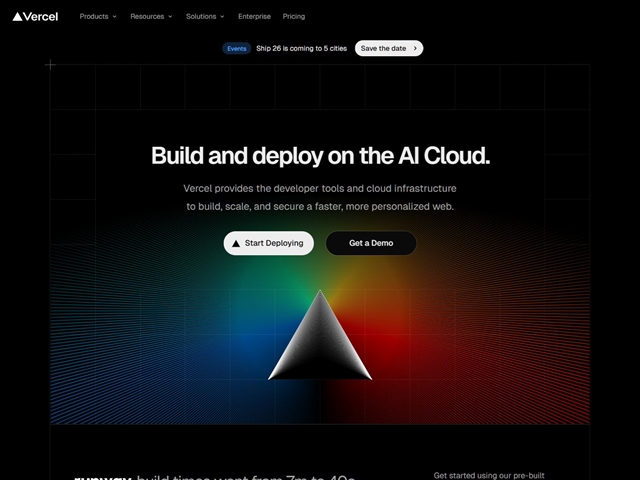Click the large prism triangle graphic
640x480 pixels.
pyautogui.click(x=320, y=340)
